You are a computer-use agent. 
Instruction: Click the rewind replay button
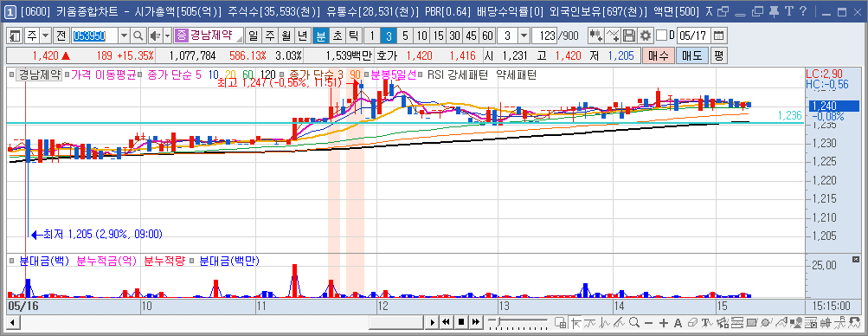coord(447,322)
